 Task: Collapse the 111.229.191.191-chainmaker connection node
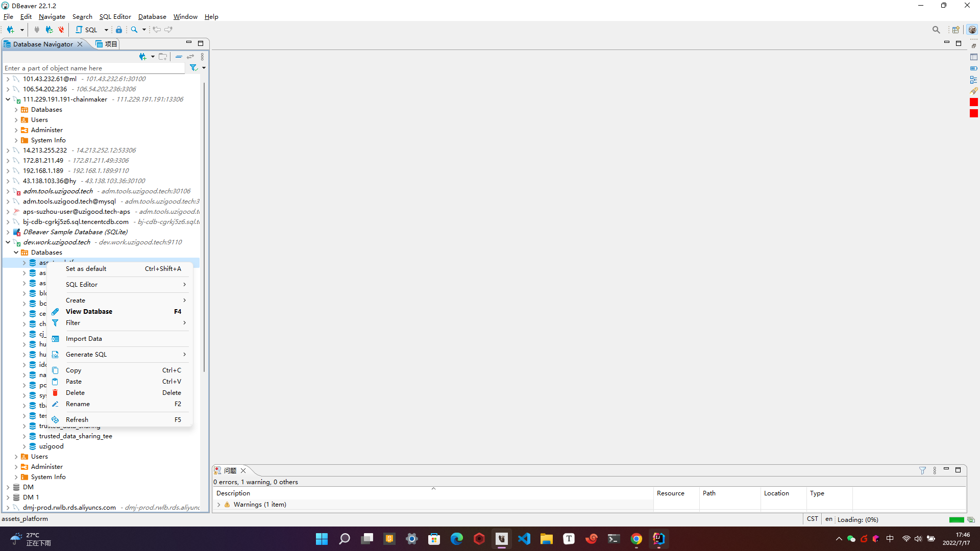tap(8, 99)
